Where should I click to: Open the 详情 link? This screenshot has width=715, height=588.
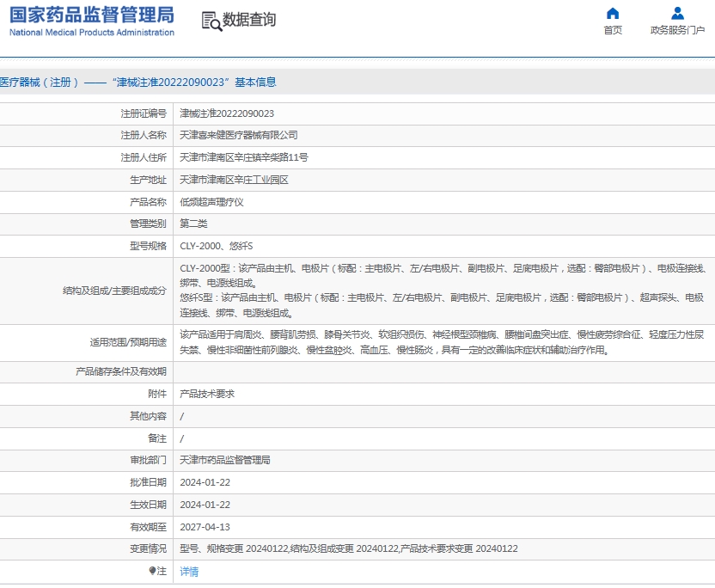click(189, 572)
